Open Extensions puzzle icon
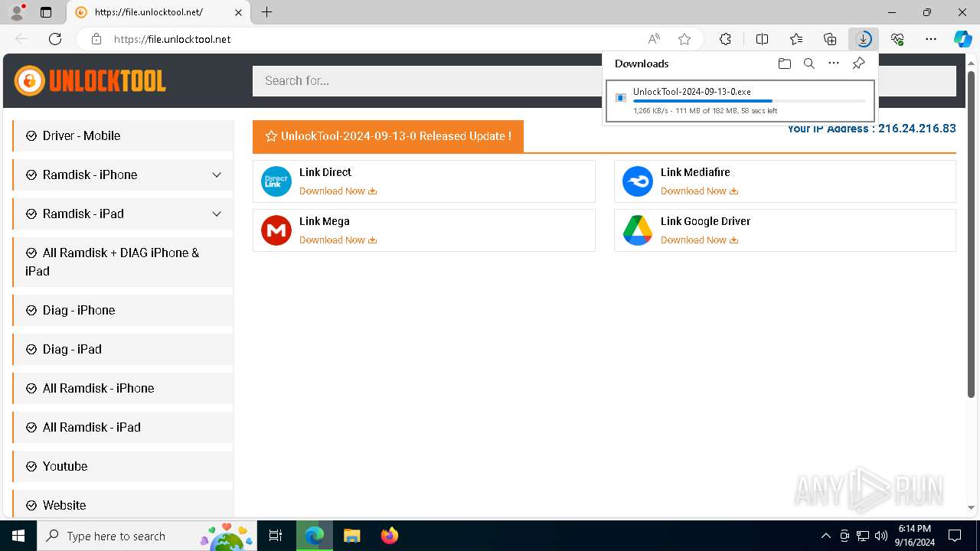This screenshot has width=980, height=551. (x=725, y=39)
